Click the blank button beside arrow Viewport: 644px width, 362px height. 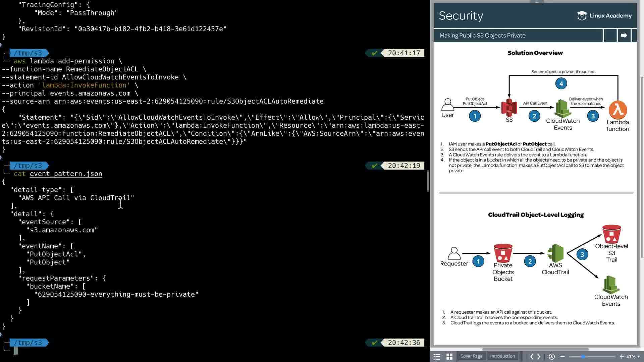click(x=610, y=36)
